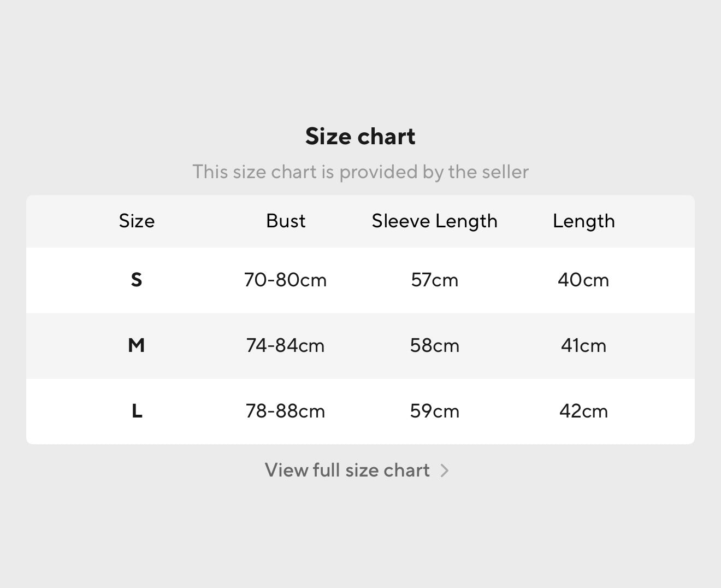Select the Bust column header
Viewport: 721px width, 588px height.
[x=286, y=221]
